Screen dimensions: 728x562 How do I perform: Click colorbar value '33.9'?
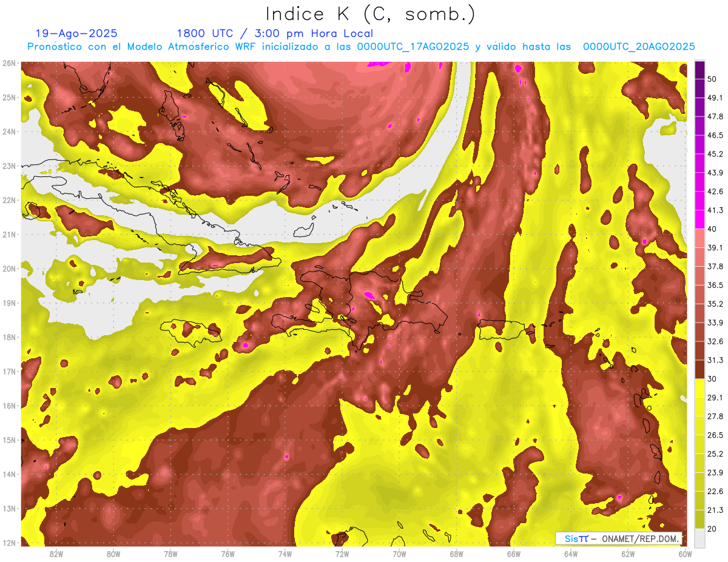pos(715,323)
